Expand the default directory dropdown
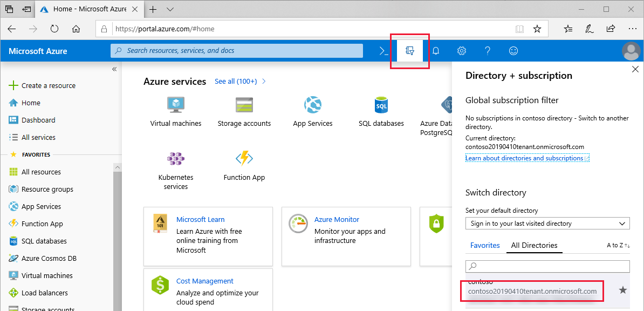The width and height of the screenshot is (644, 311). [547, 224]
